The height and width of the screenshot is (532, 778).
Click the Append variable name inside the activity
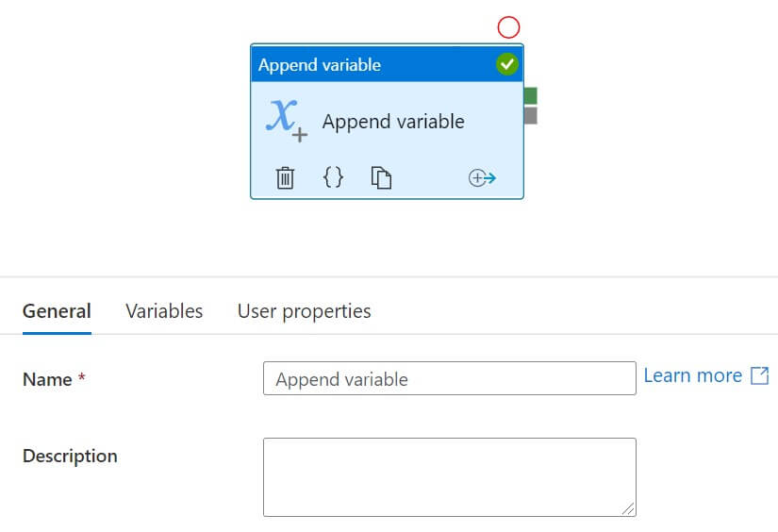point(393,122)
